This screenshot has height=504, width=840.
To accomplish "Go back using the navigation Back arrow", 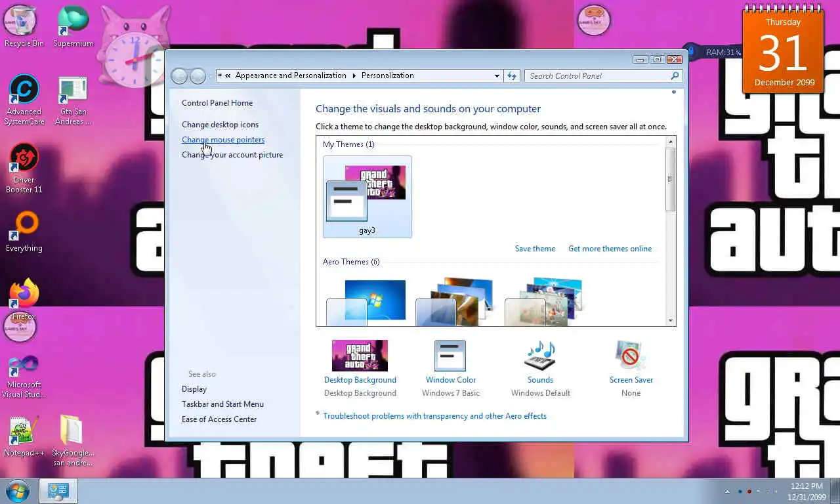I will tap(179, 76).
